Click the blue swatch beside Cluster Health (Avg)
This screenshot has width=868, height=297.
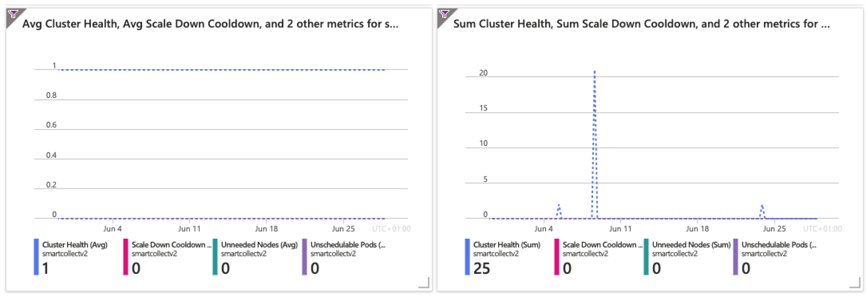[x=36, y=257]
